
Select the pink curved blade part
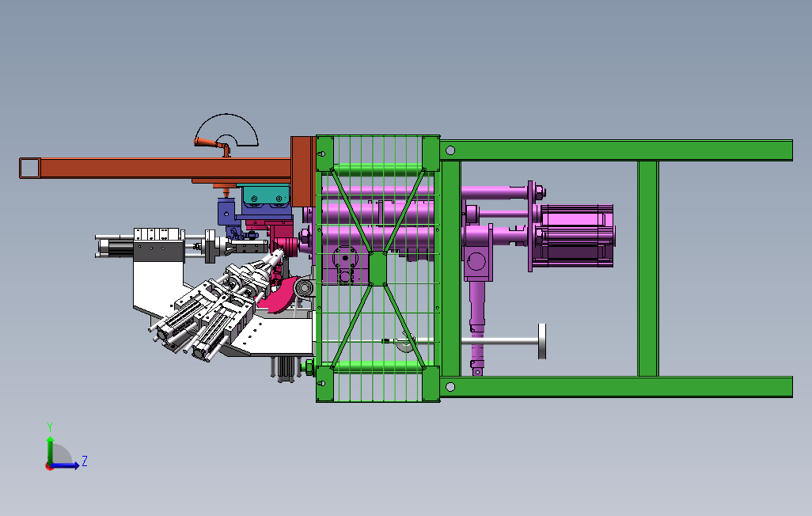279,297
